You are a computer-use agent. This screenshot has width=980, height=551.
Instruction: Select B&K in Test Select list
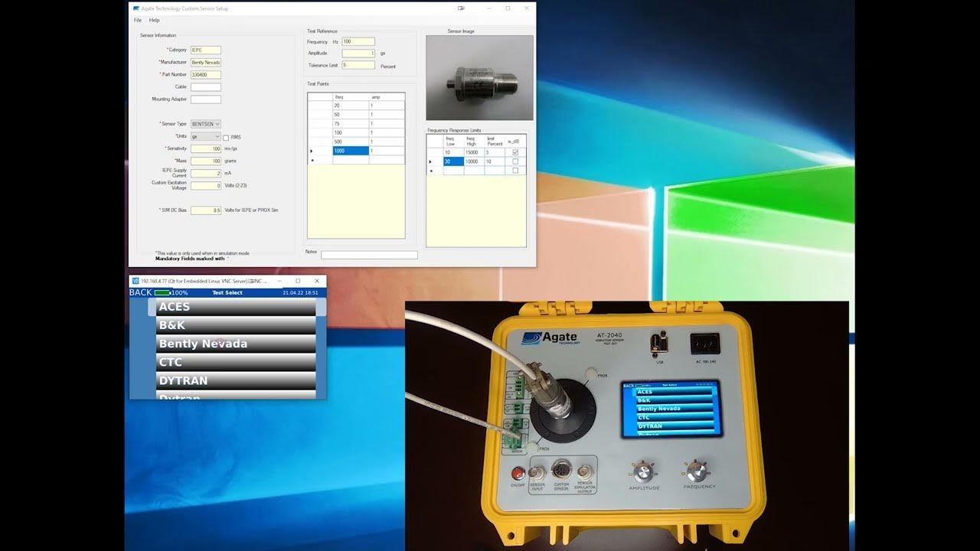coord(236,325)
